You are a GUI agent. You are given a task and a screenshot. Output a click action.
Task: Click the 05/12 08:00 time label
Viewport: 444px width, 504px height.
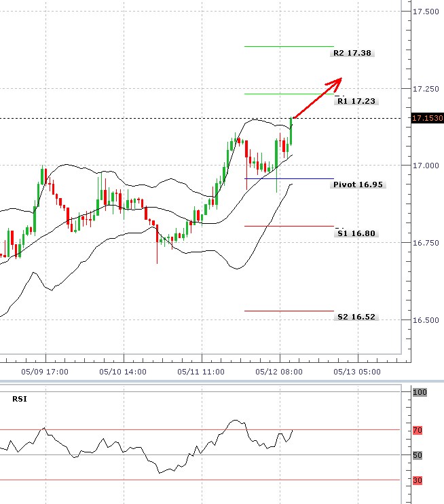click(x=279, y=372)
